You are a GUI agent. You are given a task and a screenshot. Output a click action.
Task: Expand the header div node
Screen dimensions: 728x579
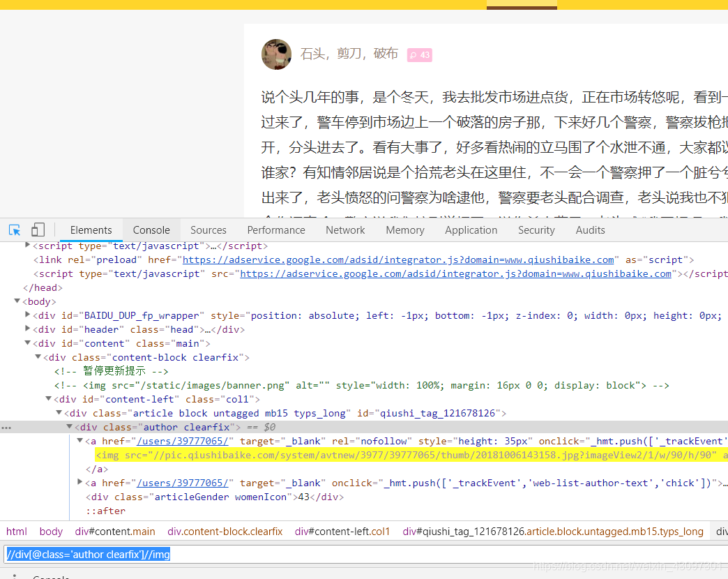27,329
